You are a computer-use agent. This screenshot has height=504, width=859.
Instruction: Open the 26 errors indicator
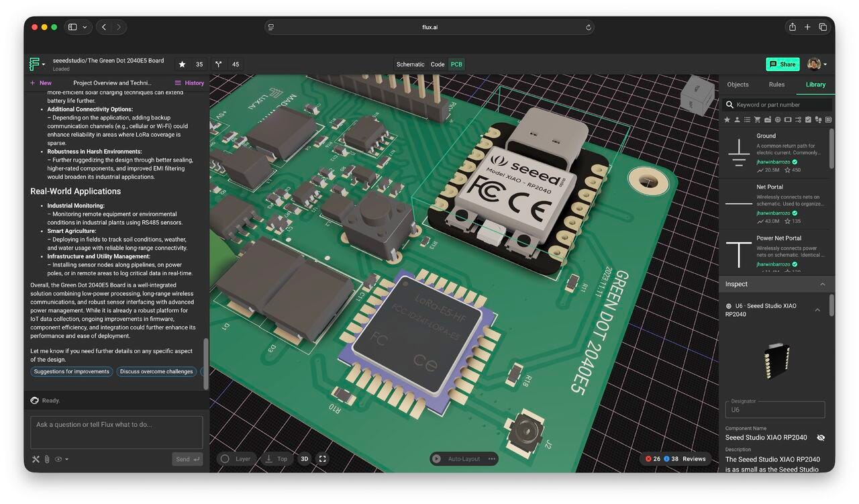coord(652,459)
